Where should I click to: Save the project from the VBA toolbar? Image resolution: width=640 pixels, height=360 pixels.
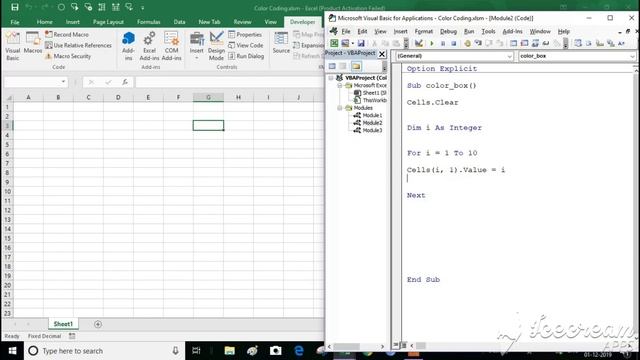coord(361,43)
